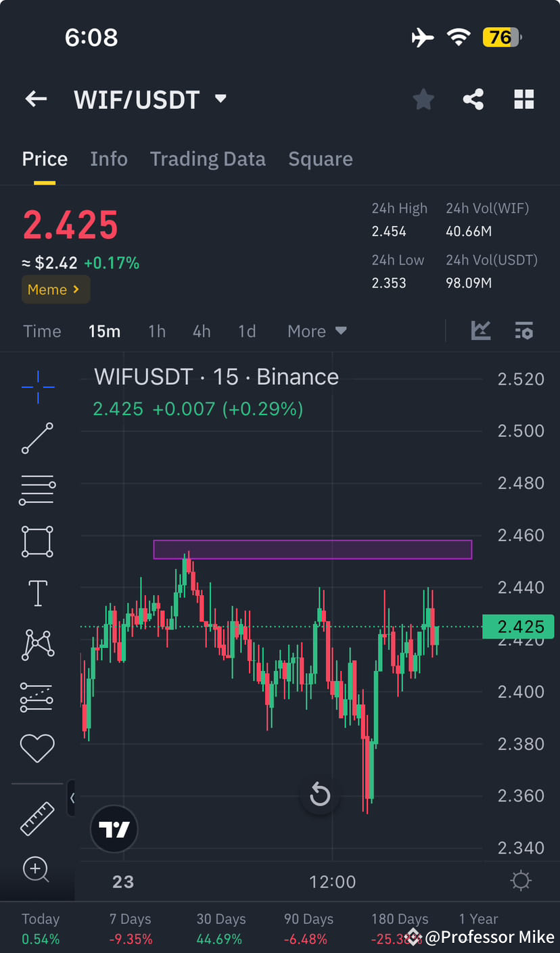The width and height of the screenshot is (560, 953).
Task: Tap the back arrow to exit chart
Action: (35, 99)
